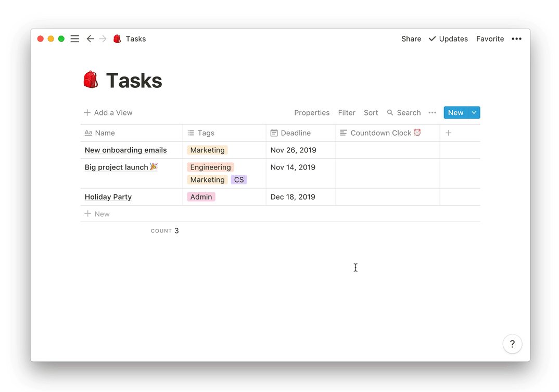Select the Engineering tag
This screenshot has height=392, width=559.
point(210,167)
